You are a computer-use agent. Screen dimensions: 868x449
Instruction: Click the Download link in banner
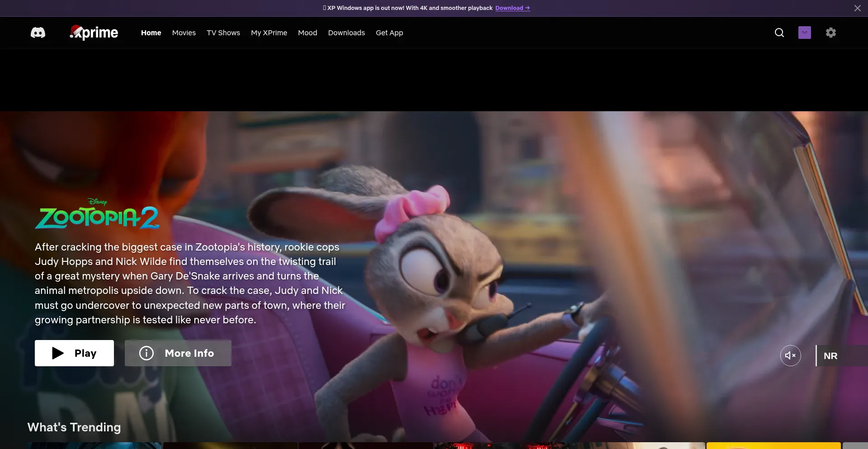coord(513,8)
